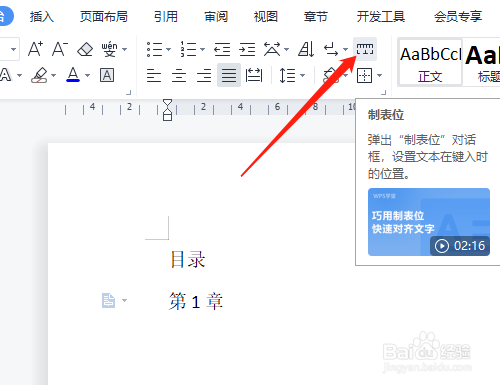Open the 插入 tab
The image size is (500, 385).
(42, 16)
